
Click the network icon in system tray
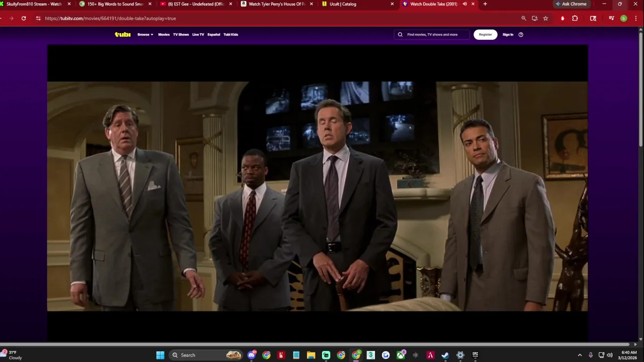click(x=601, y=355)
